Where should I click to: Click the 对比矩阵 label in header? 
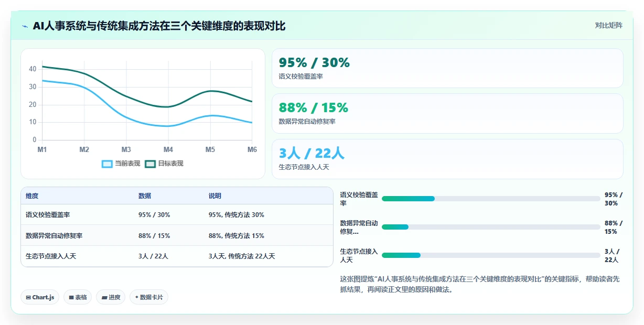(x=609, y=26)
